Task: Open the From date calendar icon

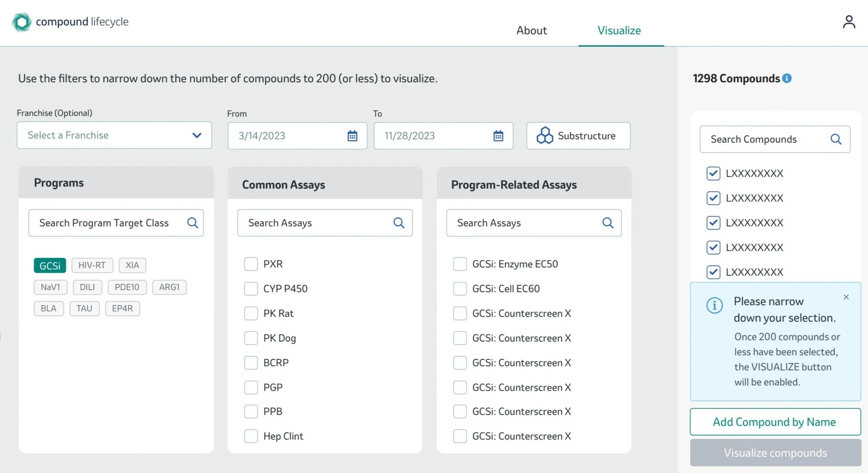Action: click(x=352, y=136)
